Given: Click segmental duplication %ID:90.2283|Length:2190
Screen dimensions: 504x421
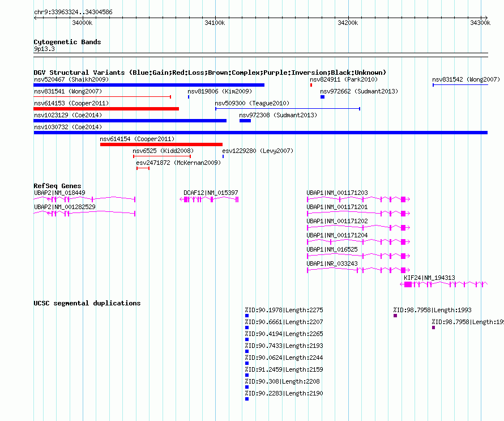Looking at the screenshot, I should pyautogui.click(x=284, y=393).
